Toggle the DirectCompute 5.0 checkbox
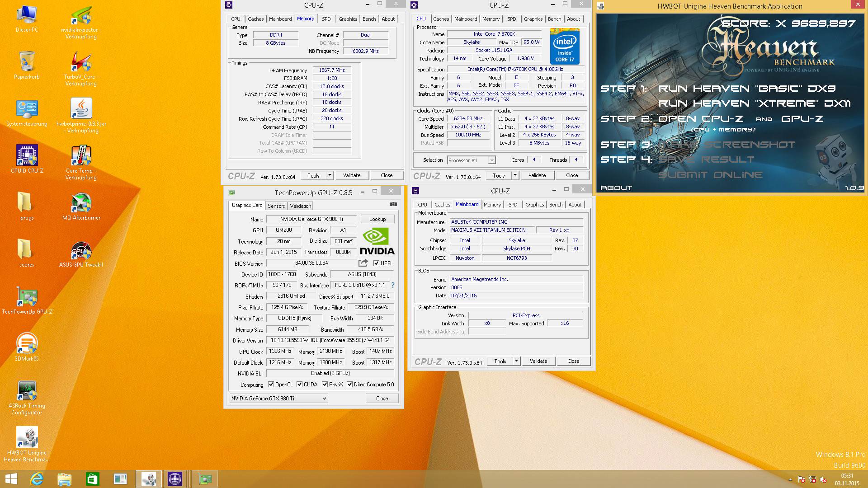 (349, 385)
